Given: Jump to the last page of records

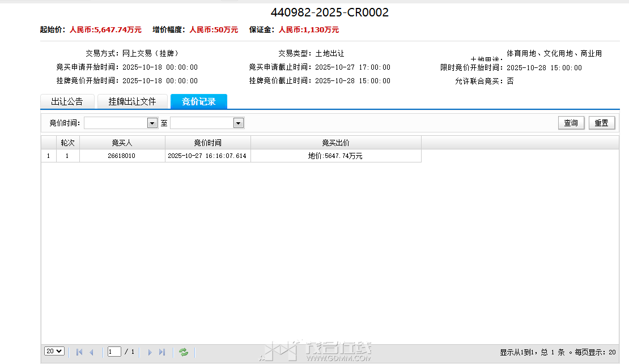Looking at the screenshot, I should pyautogui.click(x=162, y=352).
